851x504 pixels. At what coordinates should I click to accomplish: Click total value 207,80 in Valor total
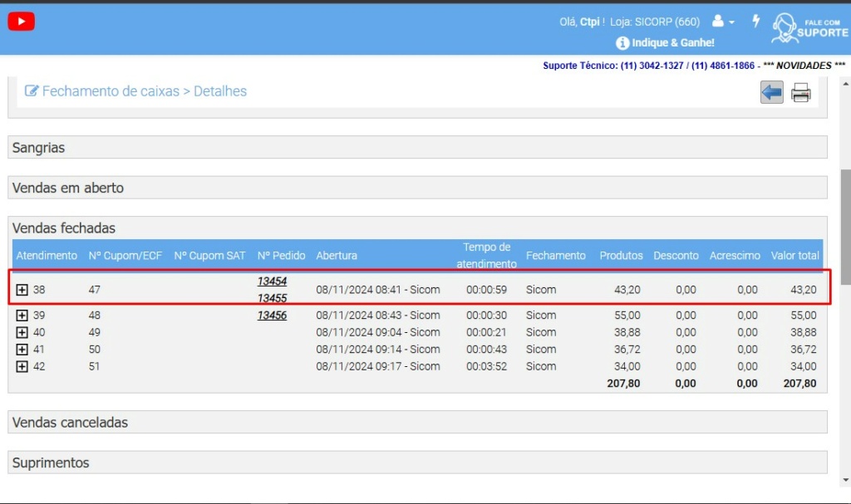pos(799,383)
